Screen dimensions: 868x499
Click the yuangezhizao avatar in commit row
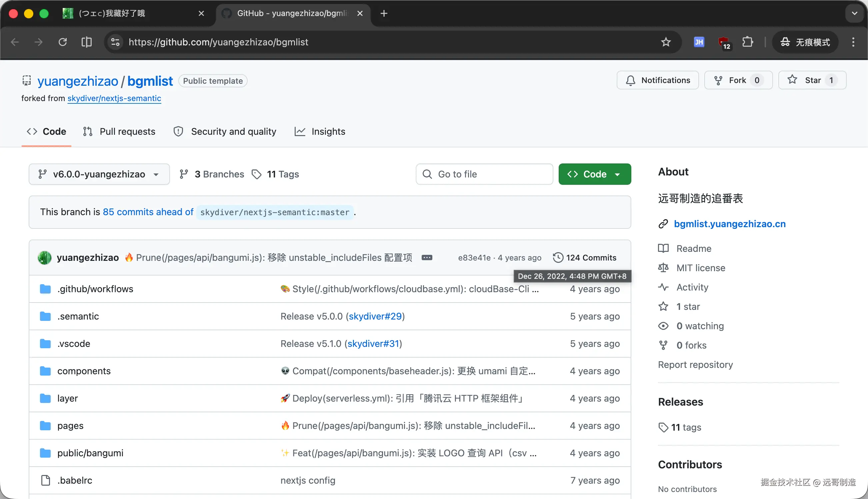pyautogui.click(x=45, y=258)
